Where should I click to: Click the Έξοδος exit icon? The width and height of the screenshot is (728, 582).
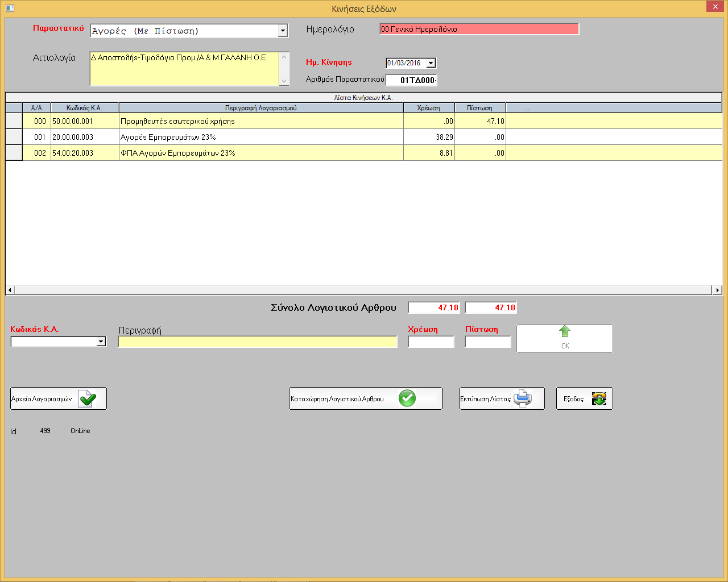(x=599, y=398)
